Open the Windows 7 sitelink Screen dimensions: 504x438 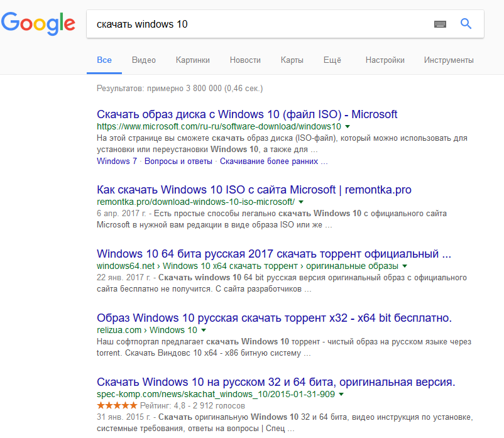pos(117,162)
